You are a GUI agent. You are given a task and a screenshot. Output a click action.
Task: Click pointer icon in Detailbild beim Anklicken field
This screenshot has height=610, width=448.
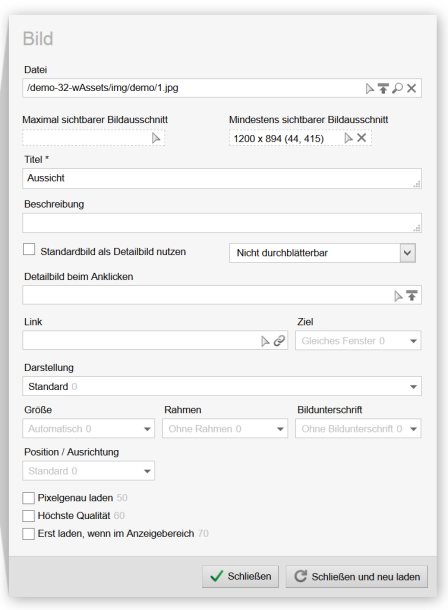398,296
